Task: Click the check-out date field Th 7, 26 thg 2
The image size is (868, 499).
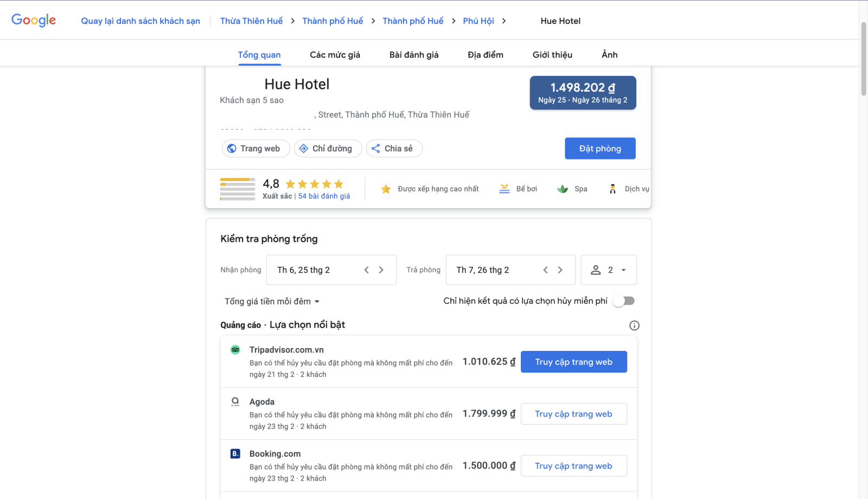Action: click(x=510, y=270)
